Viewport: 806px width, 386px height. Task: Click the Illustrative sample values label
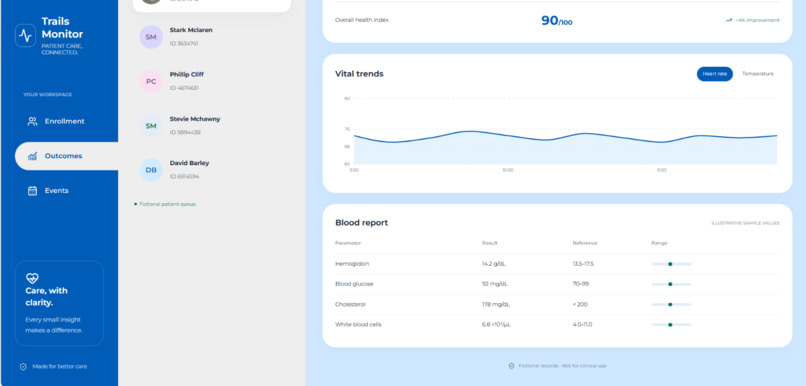[745, 223]
